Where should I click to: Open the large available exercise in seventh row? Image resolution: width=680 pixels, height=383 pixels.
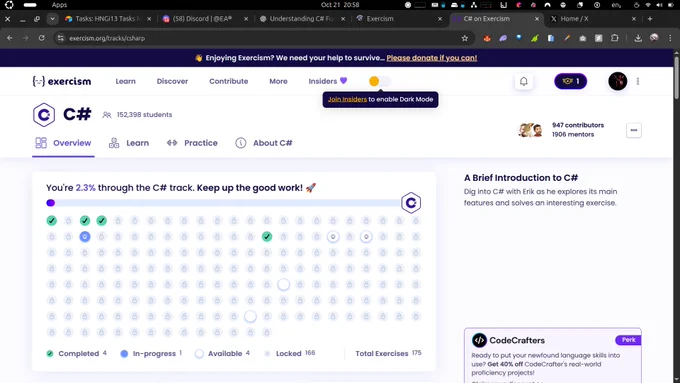(250, 316)
